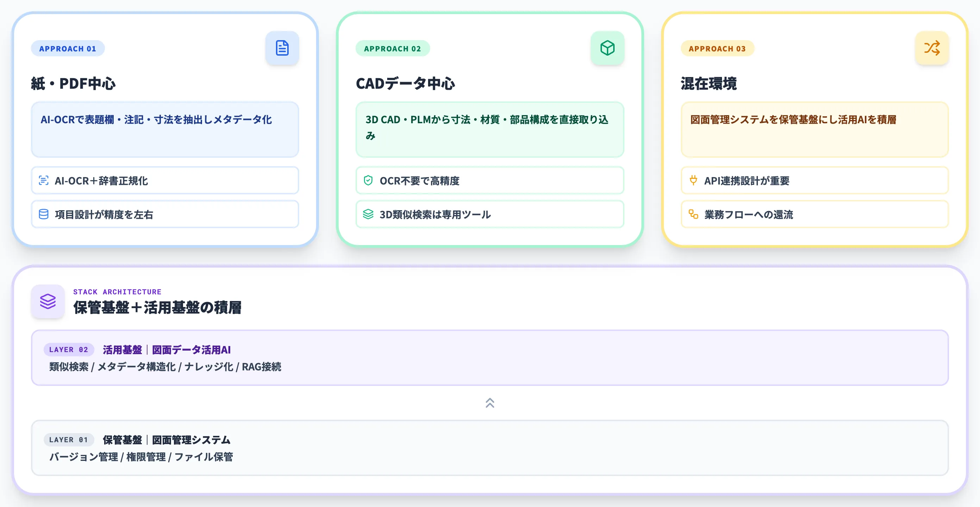Click the 図面管理システム link in LAYER 01

(190, 440)
